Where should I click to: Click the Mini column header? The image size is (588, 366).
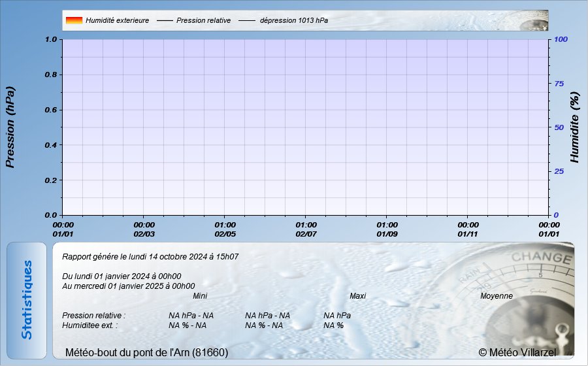pos(200,296)
